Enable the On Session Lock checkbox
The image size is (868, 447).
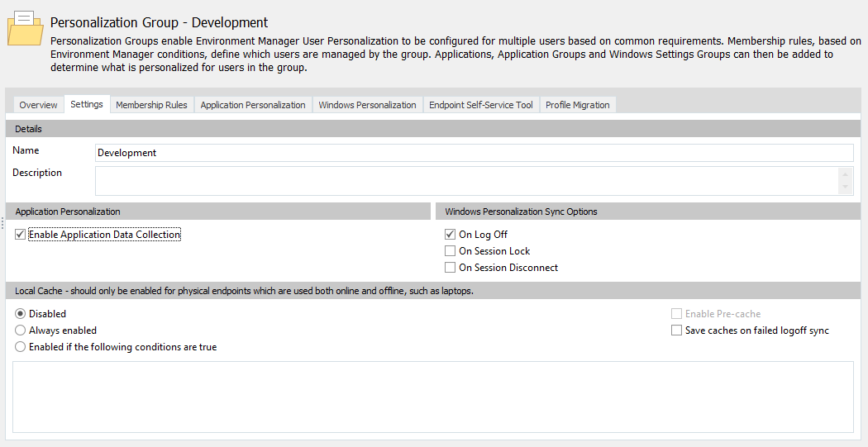pos(451,251)
